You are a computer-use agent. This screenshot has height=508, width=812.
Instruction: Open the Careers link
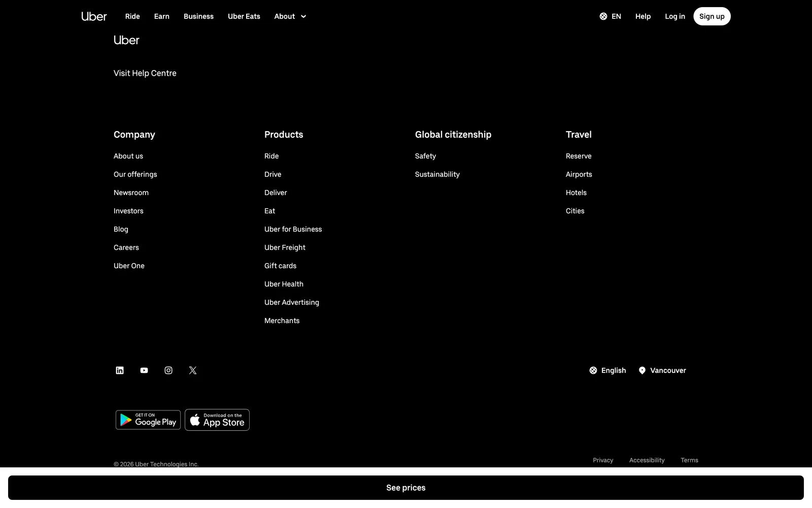coord(126,247)
